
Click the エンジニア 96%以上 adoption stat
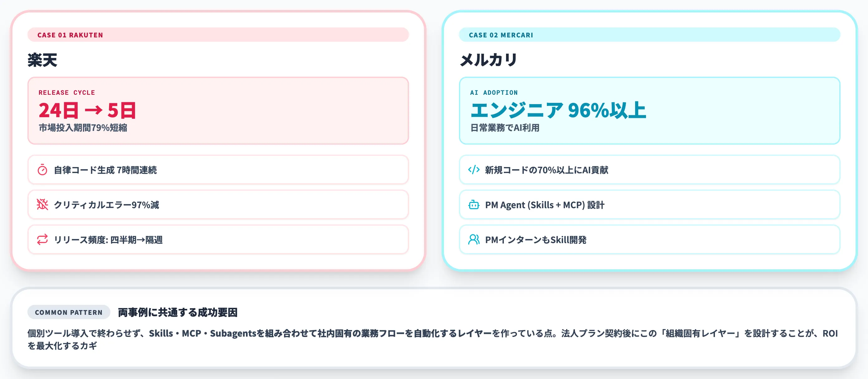click(x=558, y=110)
